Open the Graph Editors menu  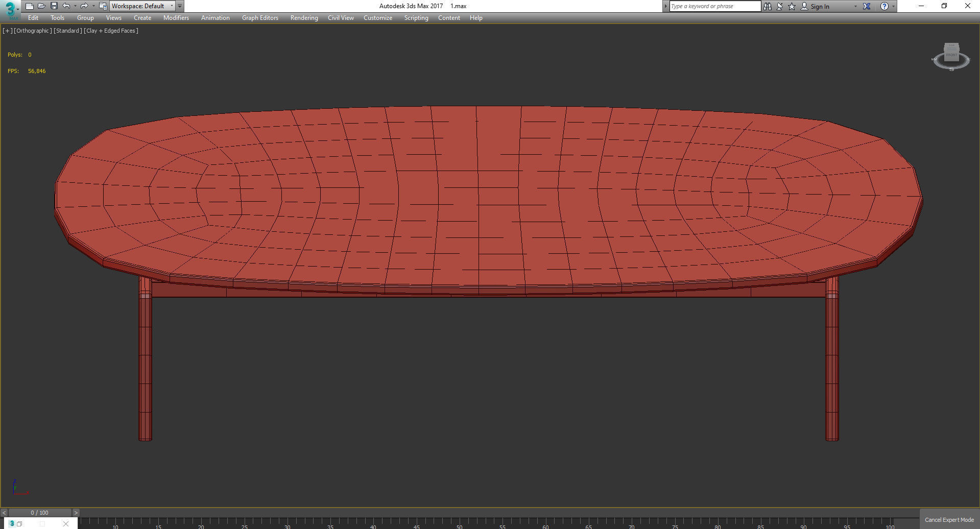[260, 18]
